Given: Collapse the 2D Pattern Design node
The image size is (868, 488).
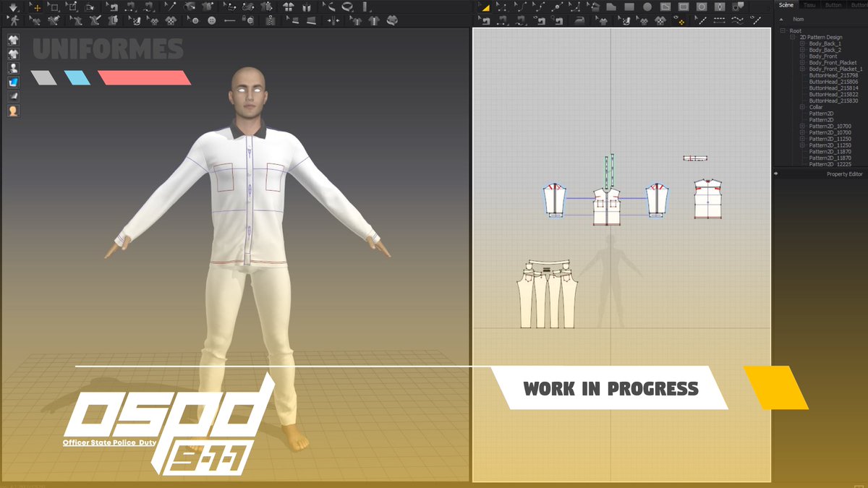Looking at the screenshot, I should pyautogui.click(x=793, y=38).
